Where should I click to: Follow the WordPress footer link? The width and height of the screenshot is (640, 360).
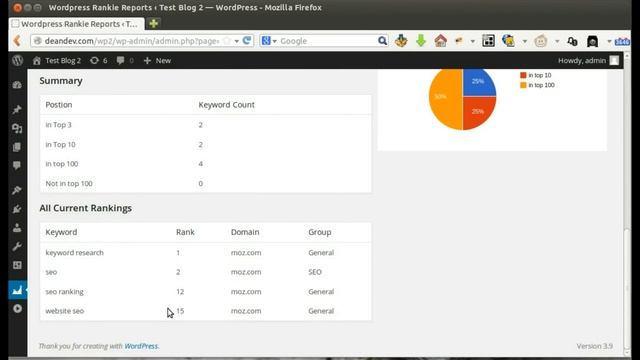point(141,346)
